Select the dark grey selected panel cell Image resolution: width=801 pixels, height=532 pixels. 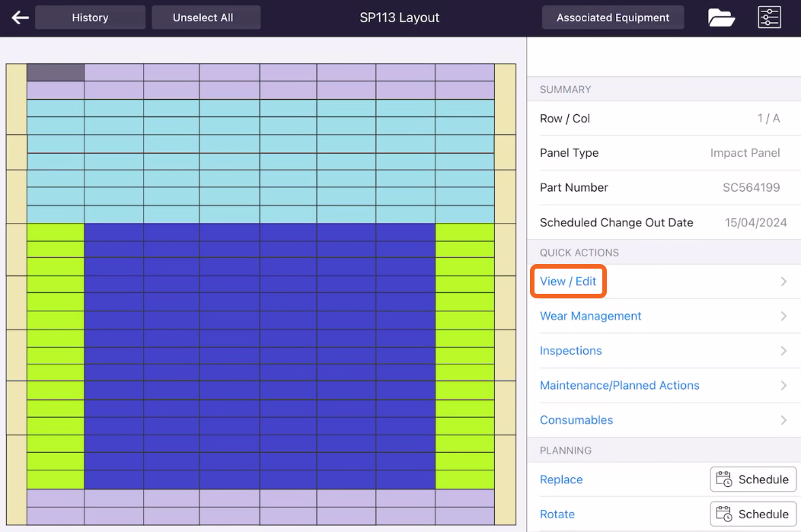pos(55,72)
